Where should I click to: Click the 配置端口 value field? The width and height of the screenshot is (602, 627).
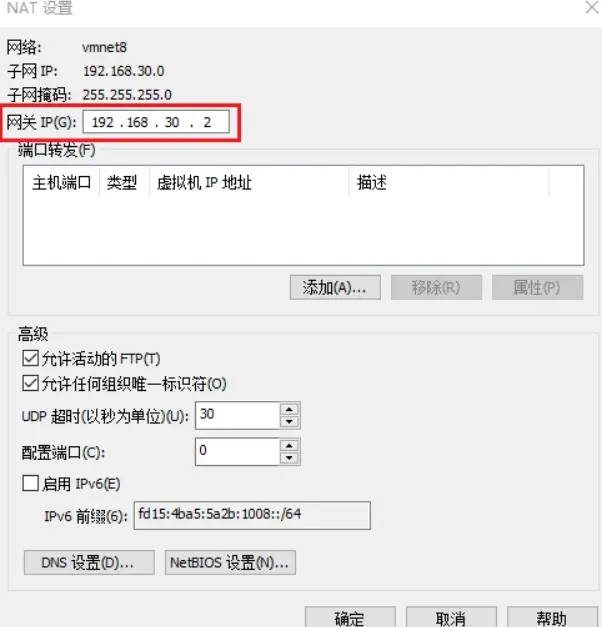pos(237,451)
